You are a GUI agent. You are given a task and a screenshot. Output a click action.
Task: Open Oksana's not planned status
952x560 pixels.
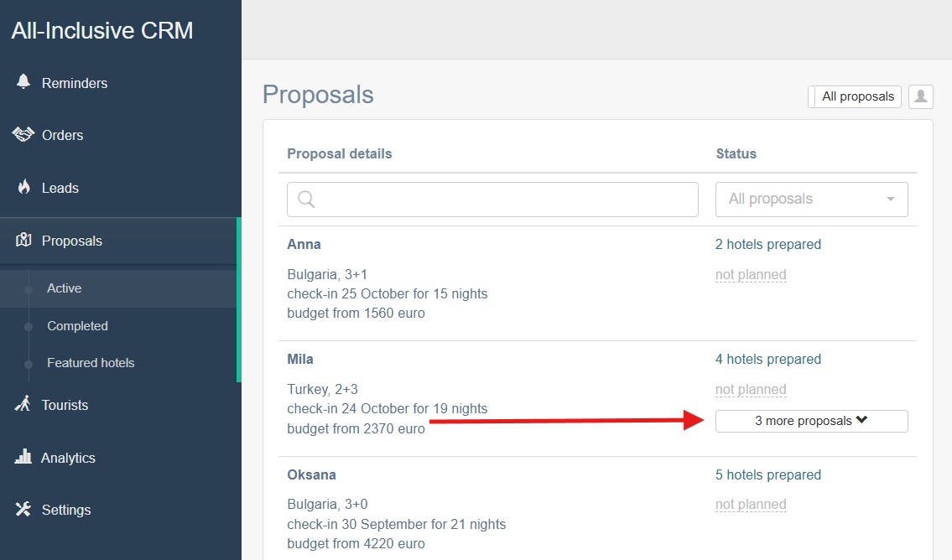[x=751, y=505]
